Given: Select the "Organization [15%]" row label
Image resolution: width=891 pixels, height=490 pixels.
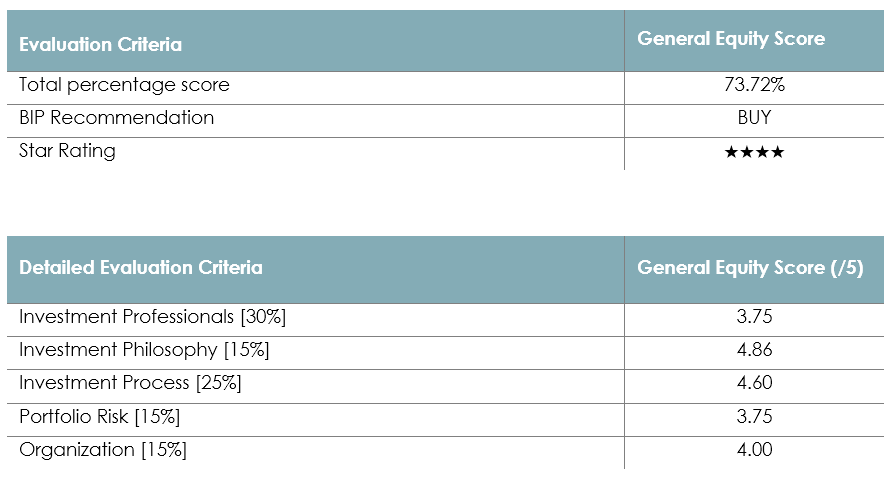Looking at the screenshot, I should (103, 449).
